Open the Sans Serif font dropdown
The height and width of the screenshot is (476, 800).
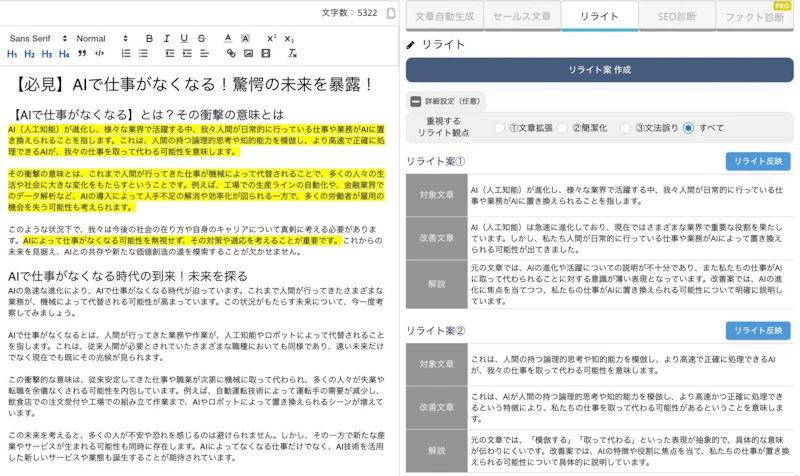[38, 38]
